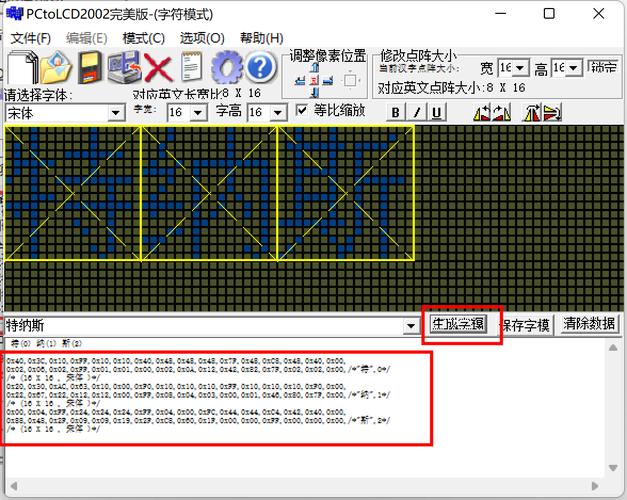Click the blue question mark help icon
Image resolution: width=627 pixels, height=500 pixels.
pos(260,67)
